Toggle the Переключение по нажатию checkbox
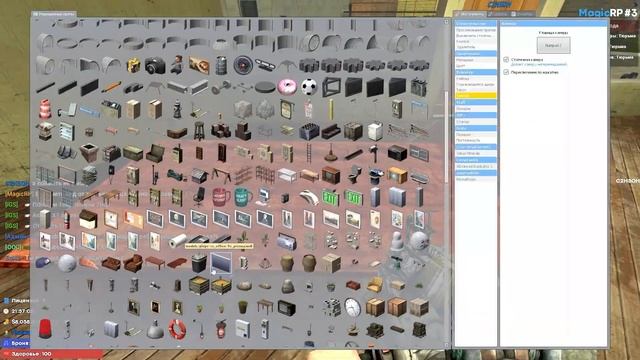This screenshot has height=360, width=640. 506,72
